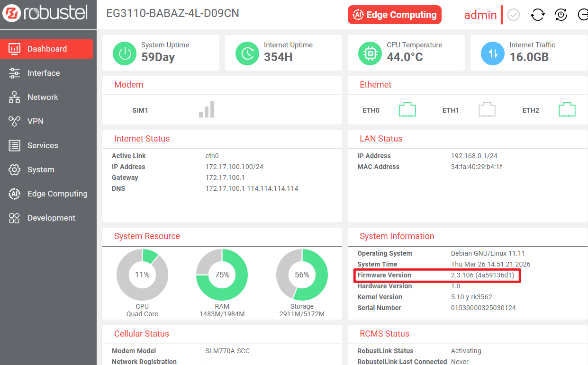Click the reboot power icon in header
Viewport: 588px width, 365px height.
tap(561, 15)
